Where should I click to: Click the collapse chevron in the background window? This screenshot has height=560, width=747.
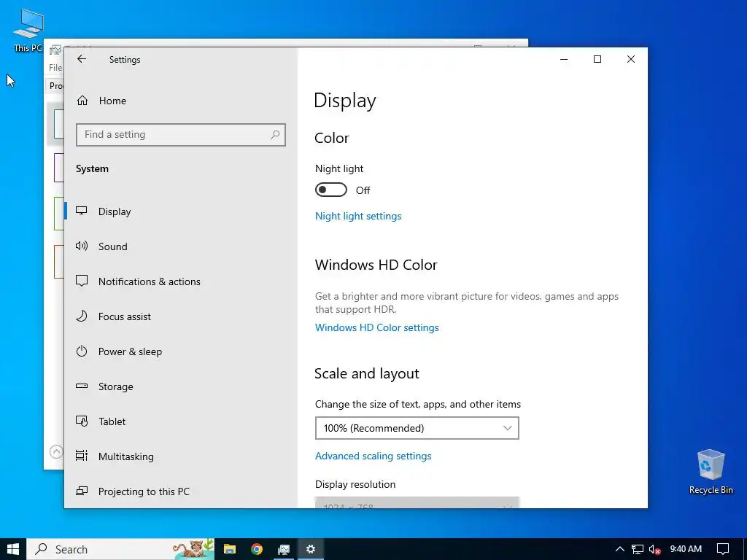[56, 451]
